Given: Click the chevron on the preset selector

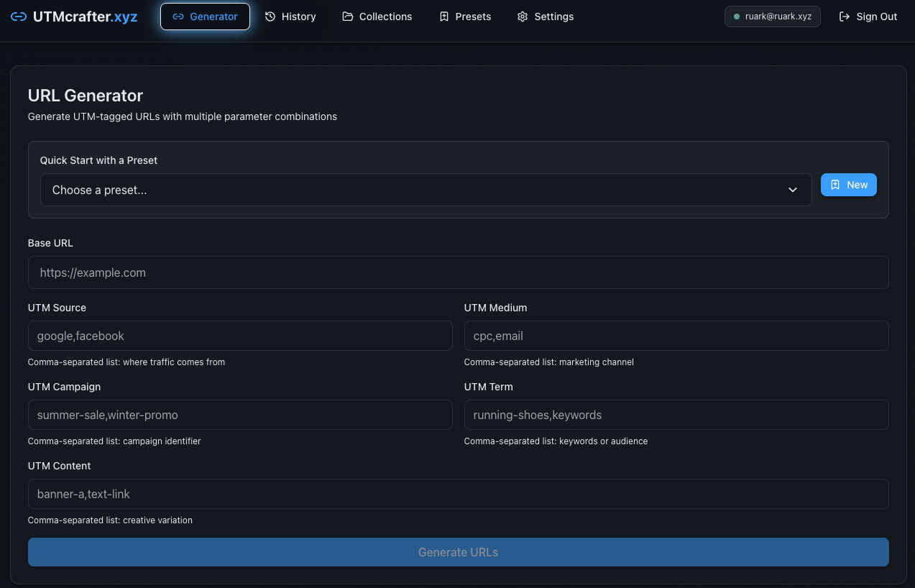Looking at the screenshot, I should (x=793, y=190).
